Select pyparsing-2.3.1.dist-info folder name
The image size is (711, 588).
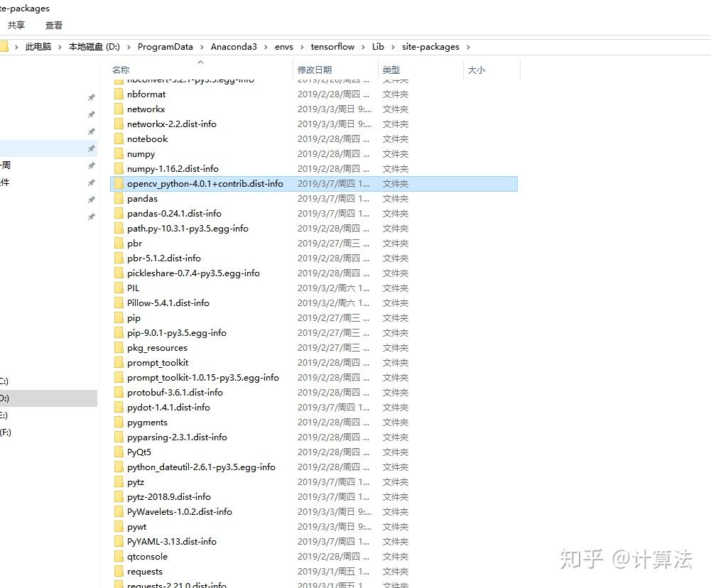coord(177,437)
